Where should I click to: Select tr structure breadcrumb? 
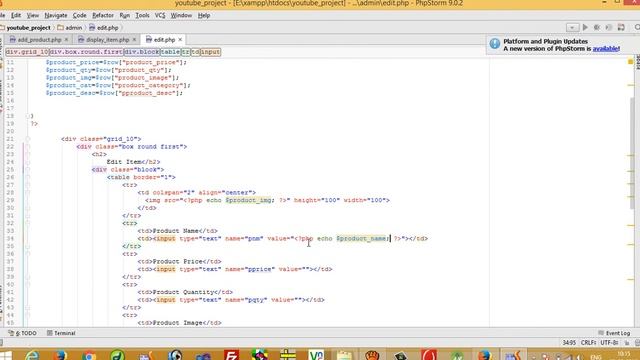click(x=186, y=52)
